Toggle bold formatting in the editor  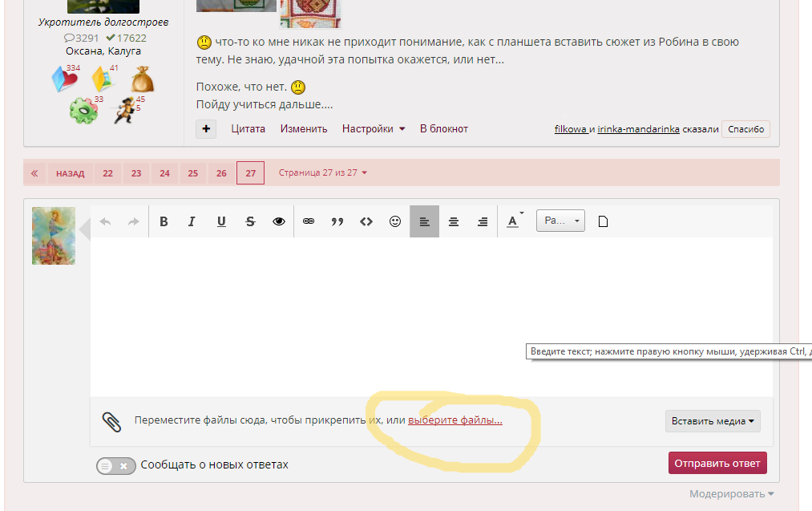[164, 221]
